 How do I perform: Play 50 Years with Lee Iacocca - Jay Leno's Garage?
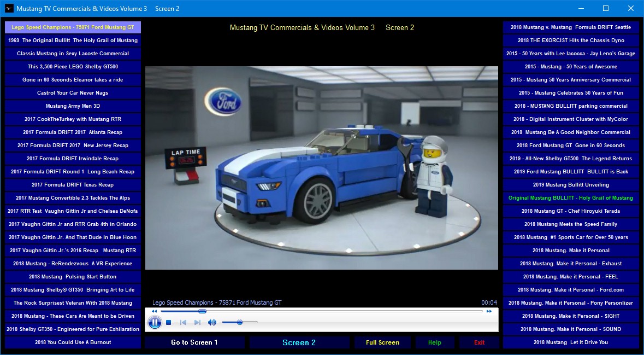tap(571, 54)
